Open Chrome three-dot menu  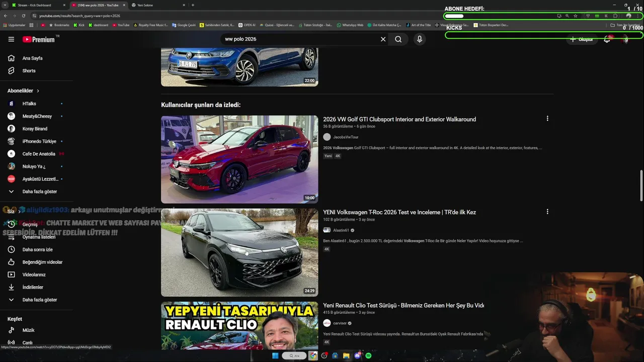[x=638, y=16]
